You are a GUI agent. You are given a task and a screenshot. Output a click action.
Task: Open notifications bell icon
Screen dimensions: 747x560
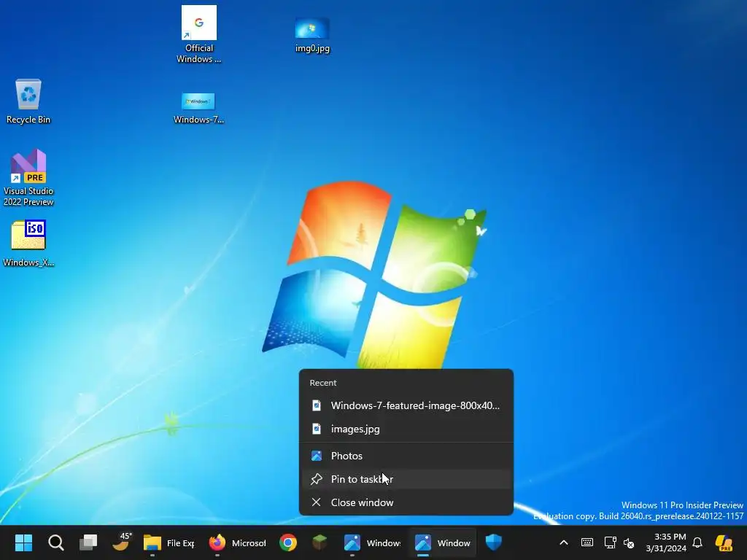[697, 542]
